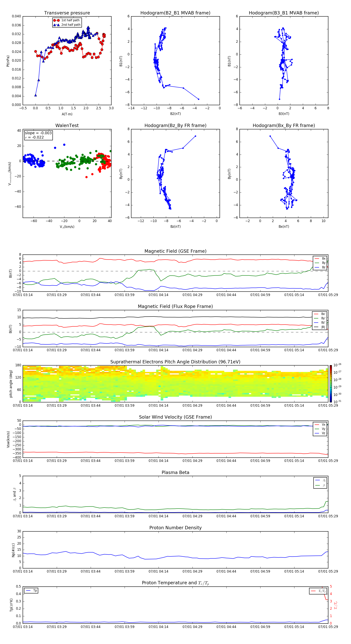This screenshot has height=644, width=351.
Task: Click the 'Vy' legend entry
Action: pyautogui.click(x=320, y=429)
